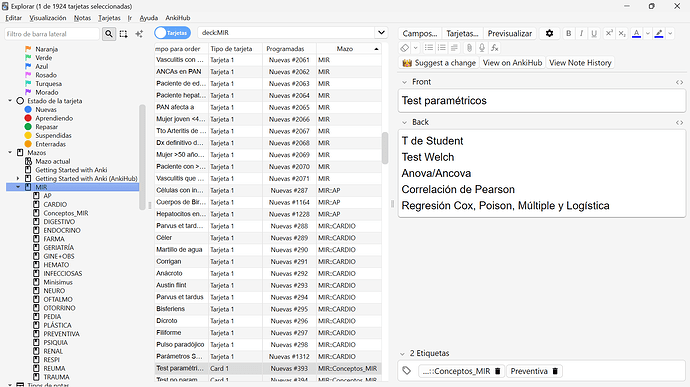690x387 pixels.
Task: Select the Conceptos_MIR subdeck
Action: click(66, 213)
